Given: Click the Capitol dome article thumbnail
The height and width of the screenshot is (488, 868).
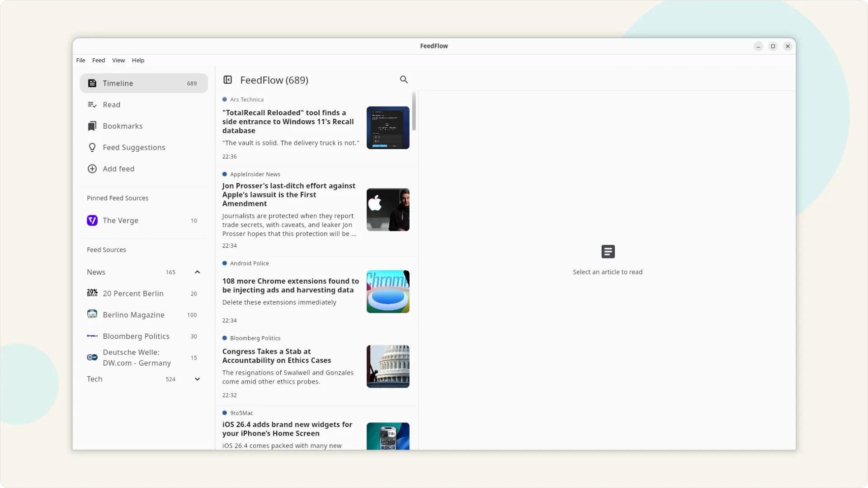Looking at the screenshot, I should 388,366.
